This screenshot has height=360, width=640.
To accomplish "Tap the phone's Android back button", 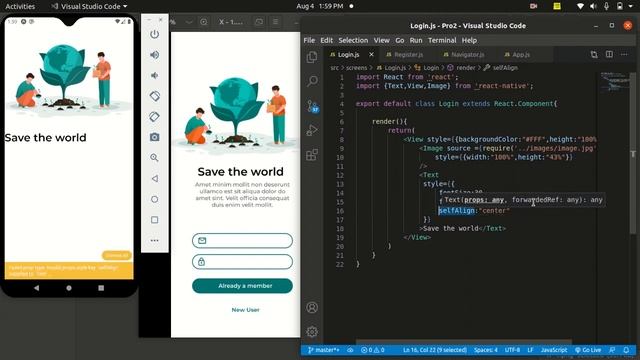I will click(36, 288).
